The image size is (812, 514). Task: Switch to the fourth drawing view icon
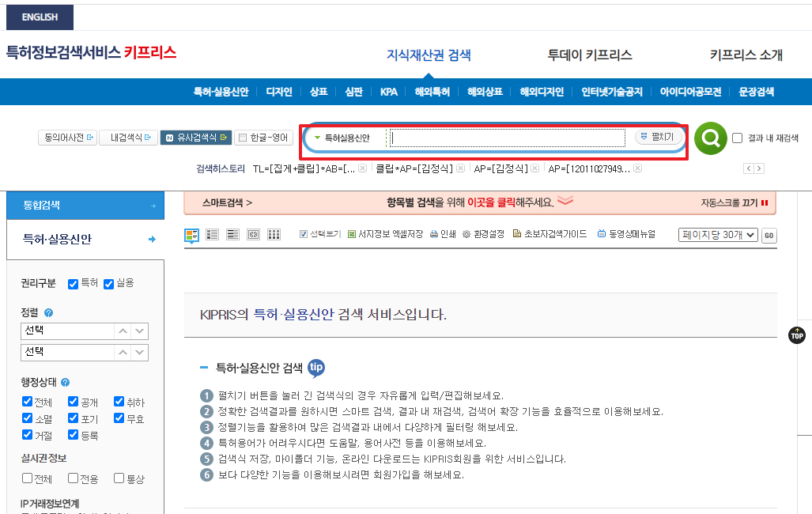(x=253, y=235)
